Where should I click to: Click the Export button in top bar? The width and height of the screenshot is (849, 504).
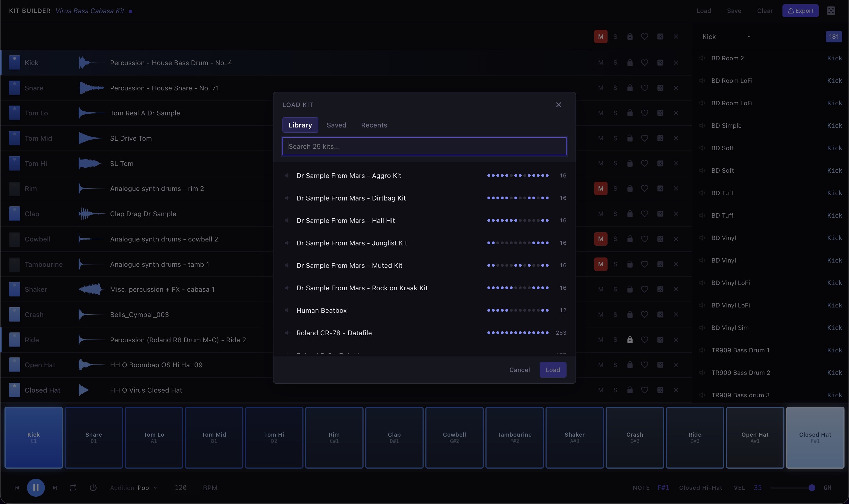800,10
